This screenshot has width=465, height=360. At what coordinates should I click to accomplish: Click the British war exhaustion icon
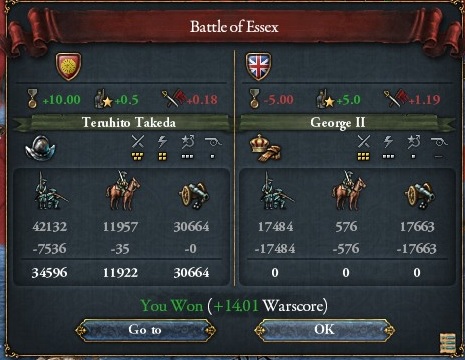(396, 99)
